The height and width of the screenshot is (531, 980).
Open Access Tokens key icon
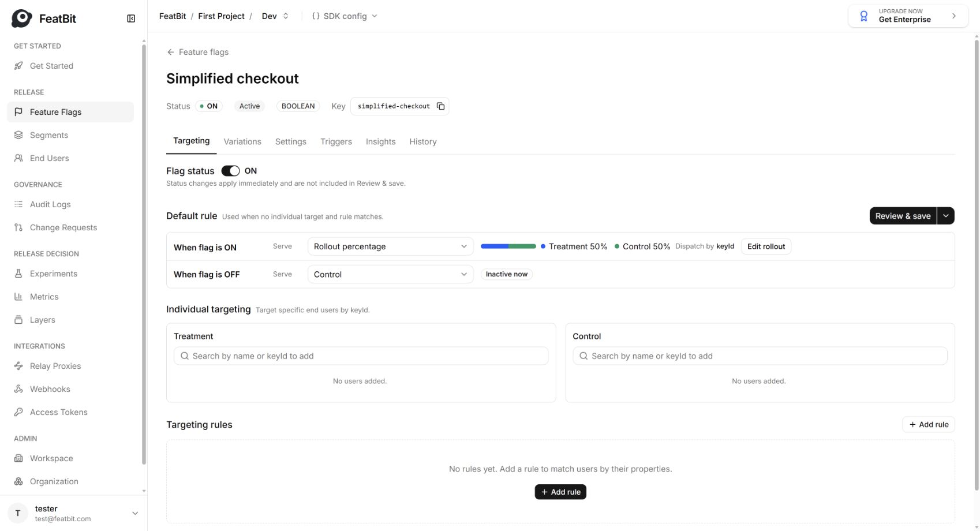(x=18, y=412)
